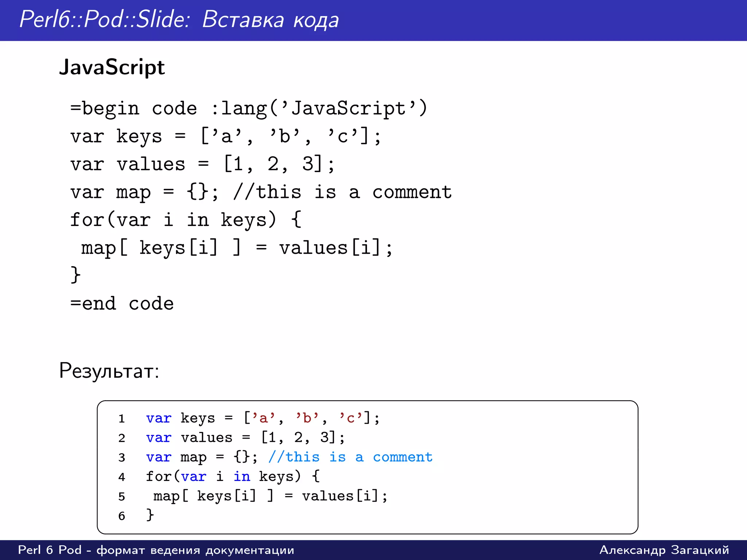747x560 pixels.
Task: Click the '=end code' line
Action: pos(122,304)
